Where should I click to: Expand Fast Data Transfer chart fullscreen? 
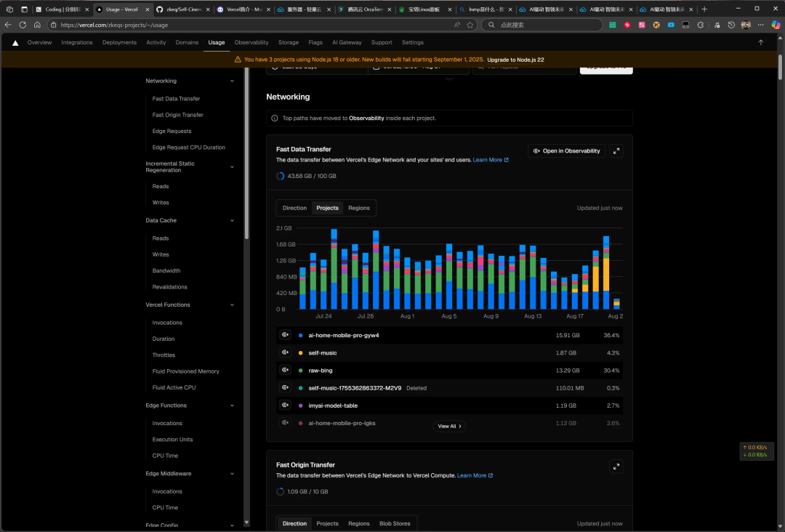616,150
